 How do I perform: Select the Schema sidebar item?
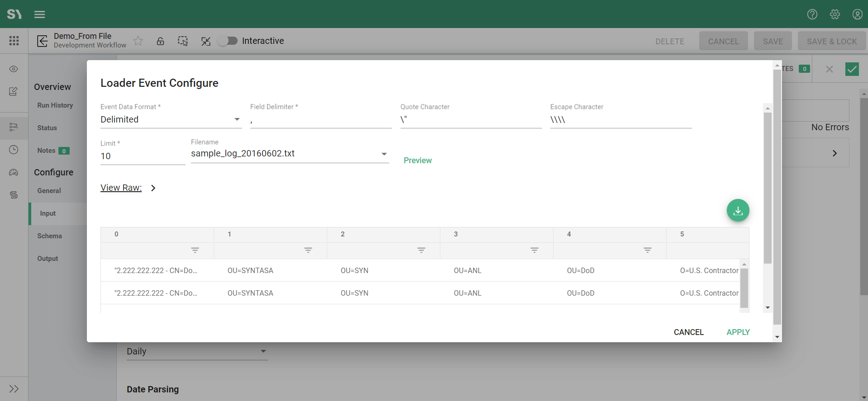[50, 236]
